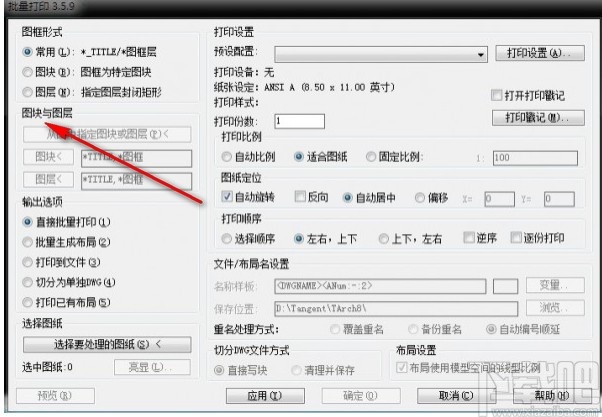Image resolution: width=602 pixels, height=417 pixels.
Task: Select 备份重名 duplicate handling option
Action: (413, 329)
